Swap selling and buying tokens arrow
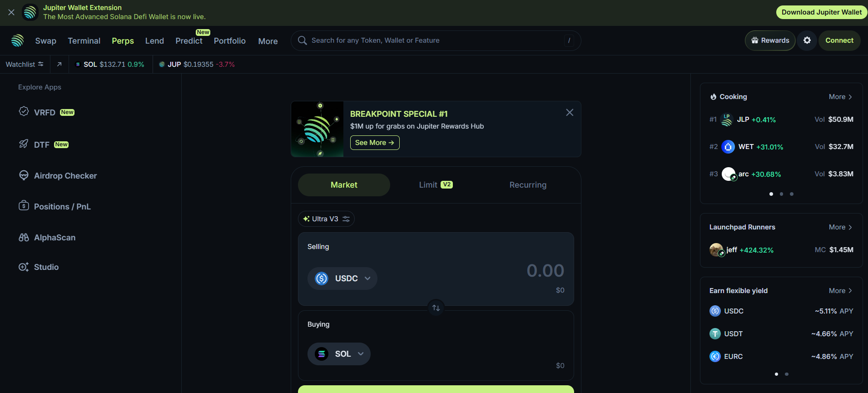This screenshot has width=868, height=393. pos(436,308)
